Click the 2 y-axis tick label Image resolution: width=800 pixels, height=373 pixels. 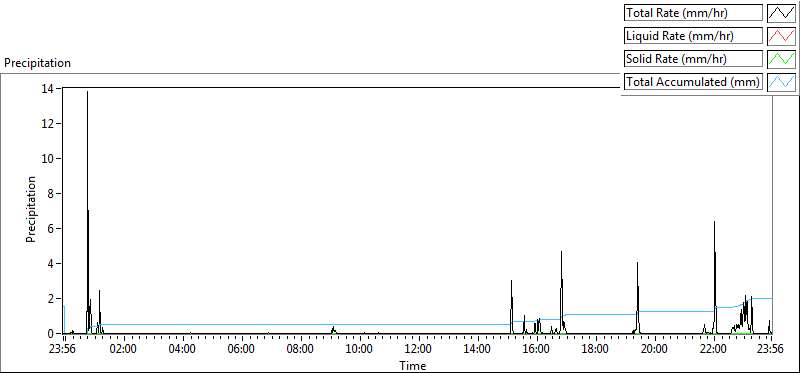(51, 299)
